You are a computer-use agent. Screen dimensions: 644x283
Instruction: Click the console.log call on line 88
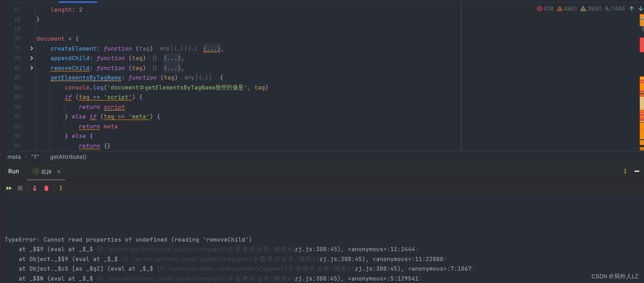(x=166, y=87)
